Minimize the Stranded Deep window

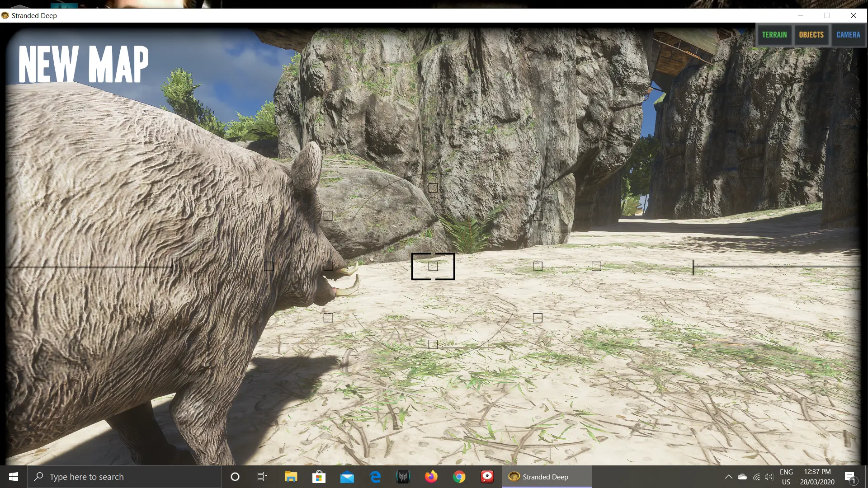801,15
